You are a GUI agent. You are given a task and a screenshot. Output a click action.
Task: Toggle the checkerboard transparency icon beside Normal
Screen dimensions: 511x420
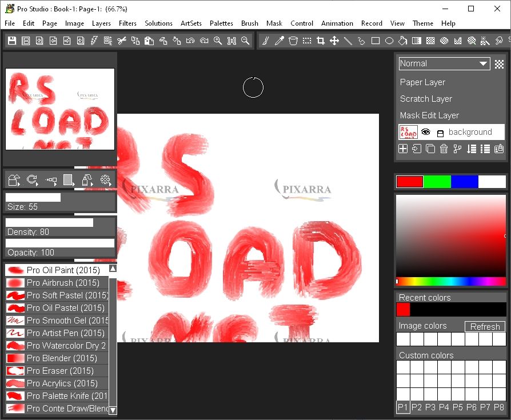(499, 64)
